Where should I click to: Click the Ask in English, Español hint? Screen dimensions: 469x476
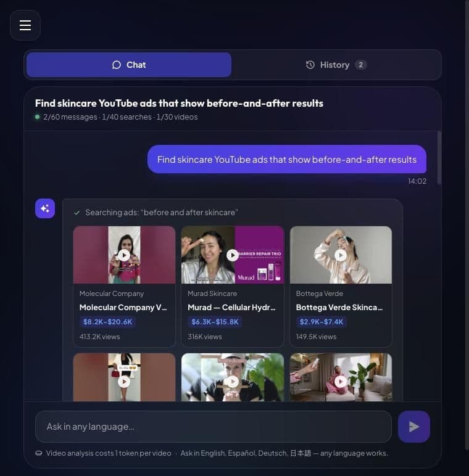284,453
